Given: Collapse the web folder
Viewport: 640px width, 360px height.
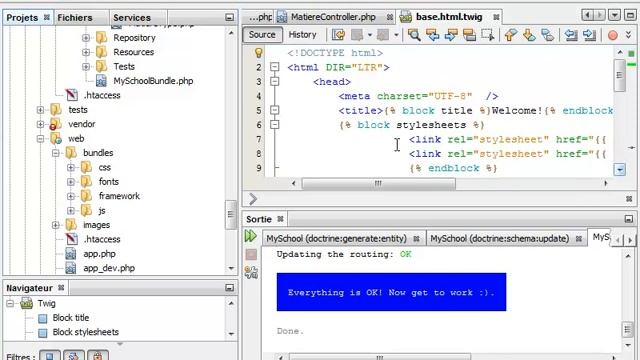Looking at the screenshot, I should (40, 139).
